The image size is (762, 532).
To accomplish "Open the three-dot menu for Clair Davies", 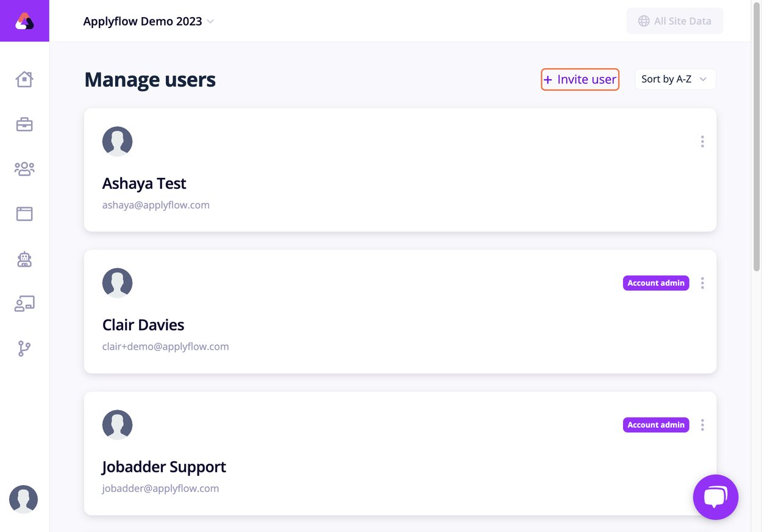I will click(x=702, y=283).
